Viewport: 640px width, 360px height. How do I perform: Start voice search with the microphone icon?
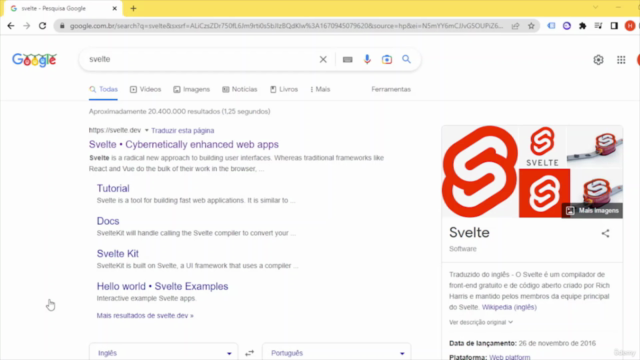point(367,60)
